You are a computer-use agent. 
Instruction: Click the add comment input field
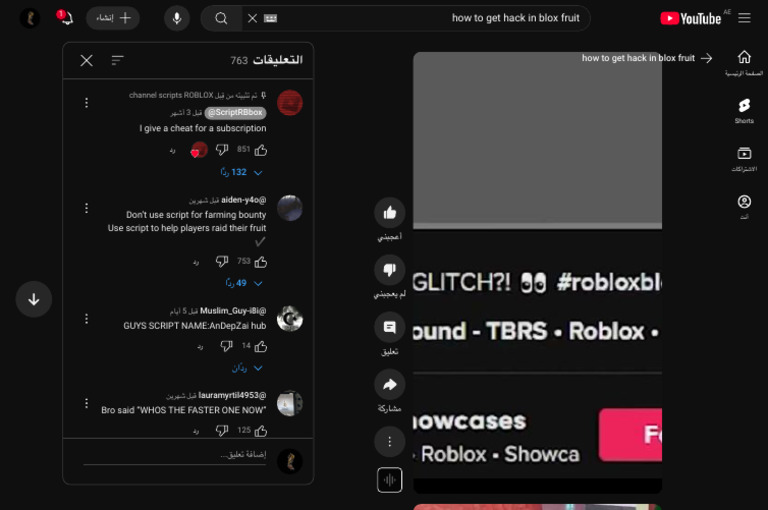click(x=175, y=456)
